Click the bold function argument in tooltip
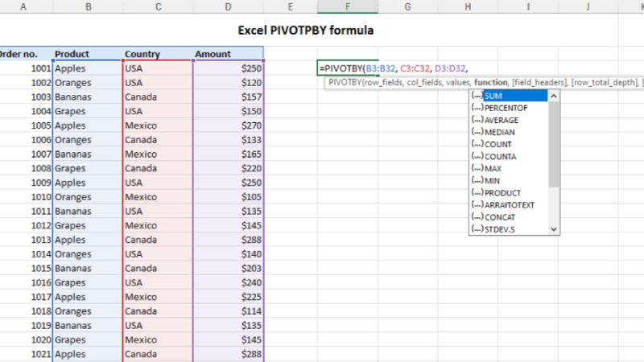Image resolution: width=644 pixels, height=362 pixels. click(x=491, y=83)
